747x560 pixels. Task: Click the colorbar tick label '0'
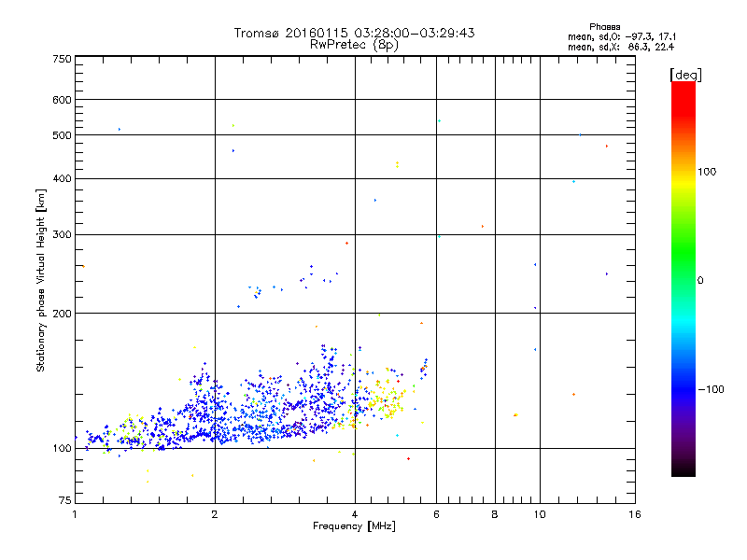tap(700, 281)
